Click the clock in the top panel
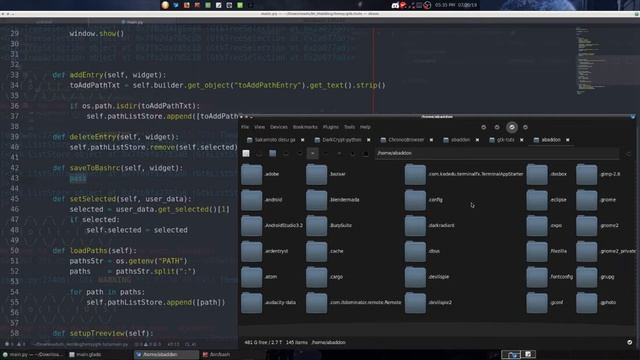The height and width of the screenshot is (360, 640). pos(456,5)
